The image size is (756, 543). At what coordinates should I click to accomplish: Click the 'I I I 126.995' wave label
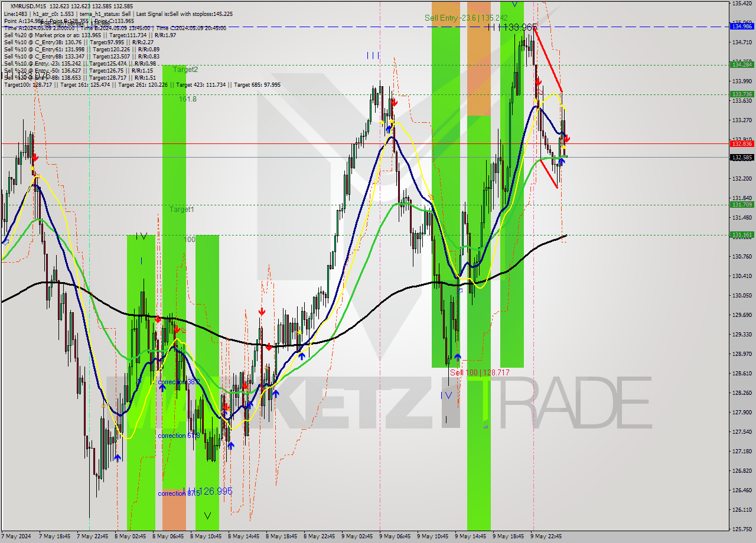[x=207, y=491]
